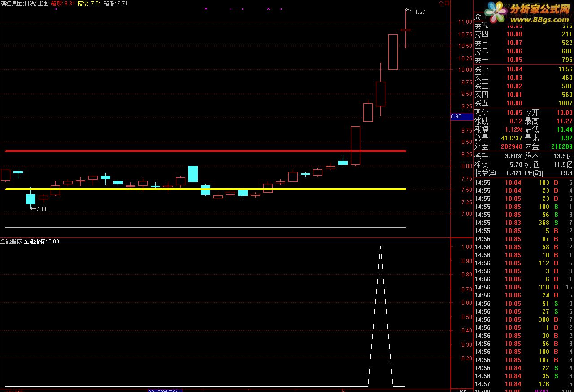Click the 内盘 210289 value
The image size is (574, 392).
561,146
